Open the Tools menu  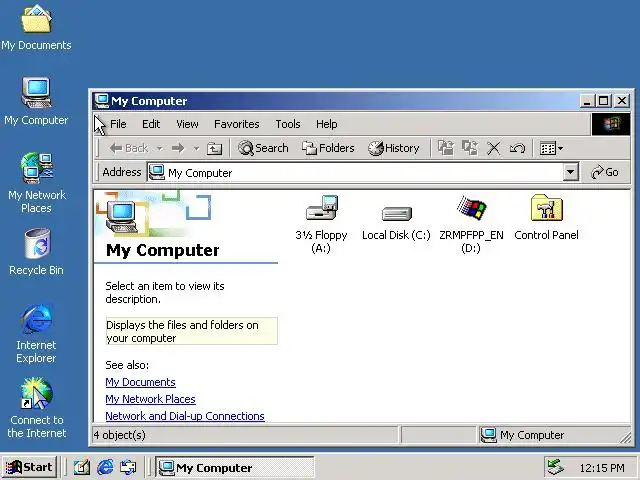point(288,124)
